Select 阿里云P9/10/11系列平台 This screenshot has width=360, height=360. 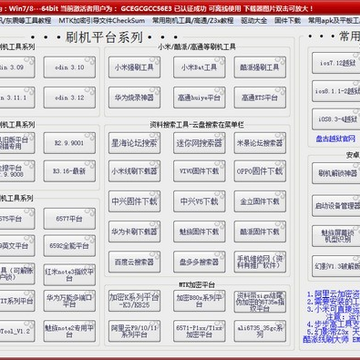134,331
